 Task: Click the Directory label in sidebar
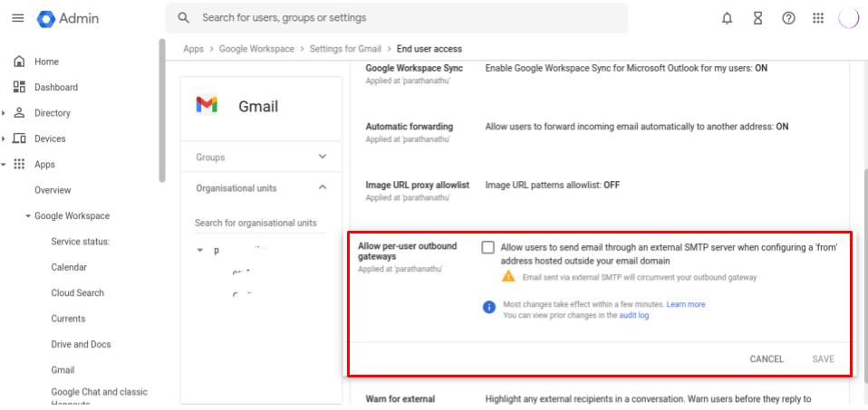tap(52, 113)
